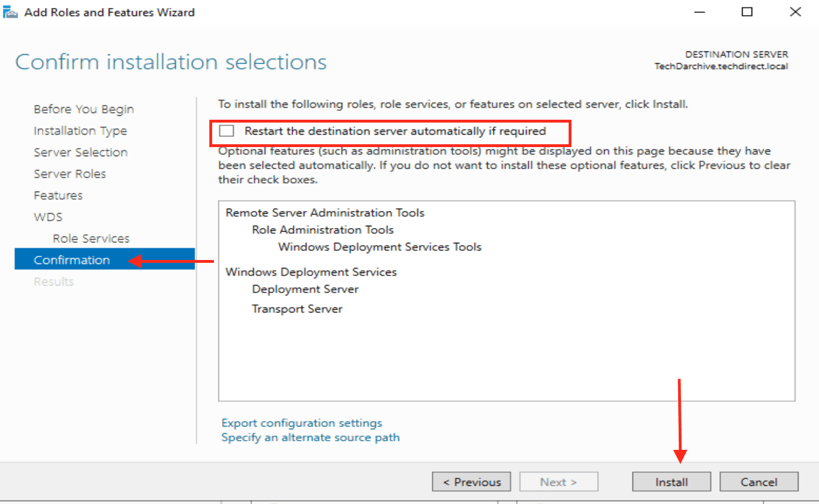
Task: Maximize the wizard window
Action: tap(747, 12)
